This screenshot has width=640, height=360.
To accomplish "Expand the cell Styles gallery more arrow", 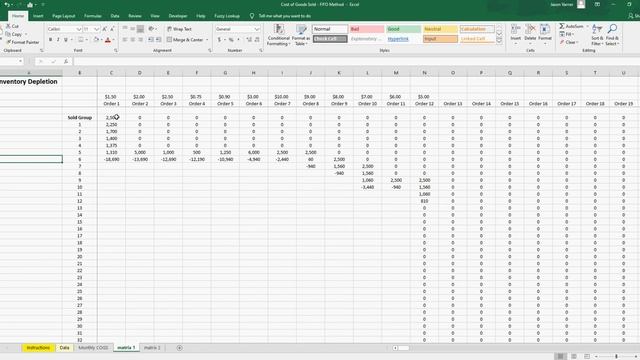I will pos(499,40).
